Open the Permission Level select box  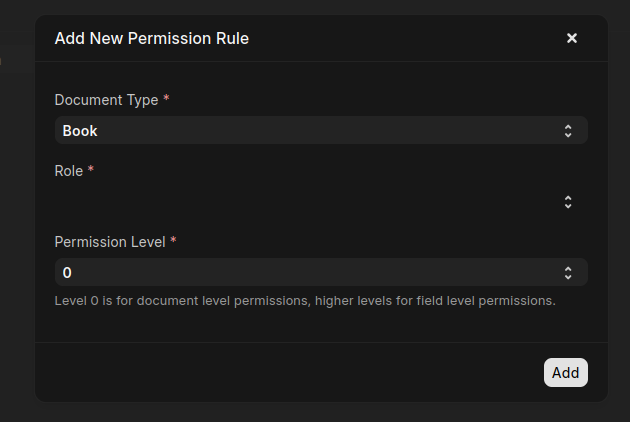point(320,273)
